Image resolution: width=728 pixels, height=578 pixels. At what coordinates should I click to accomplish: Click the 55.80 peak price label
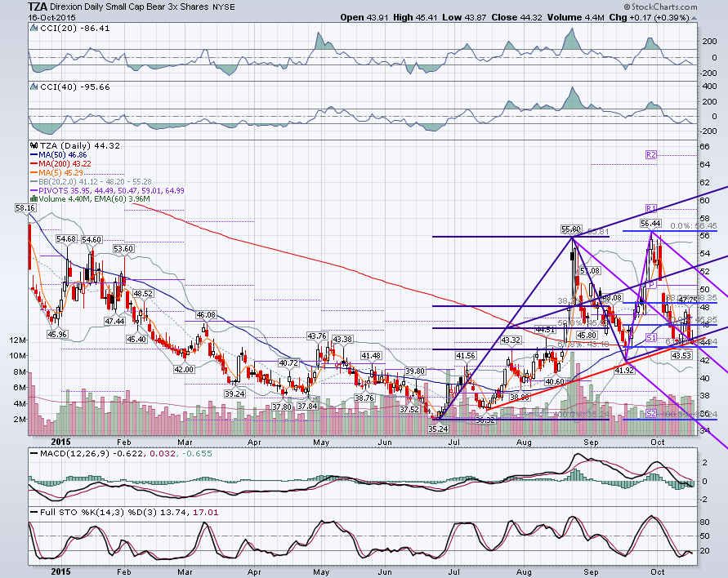(571, 229)
